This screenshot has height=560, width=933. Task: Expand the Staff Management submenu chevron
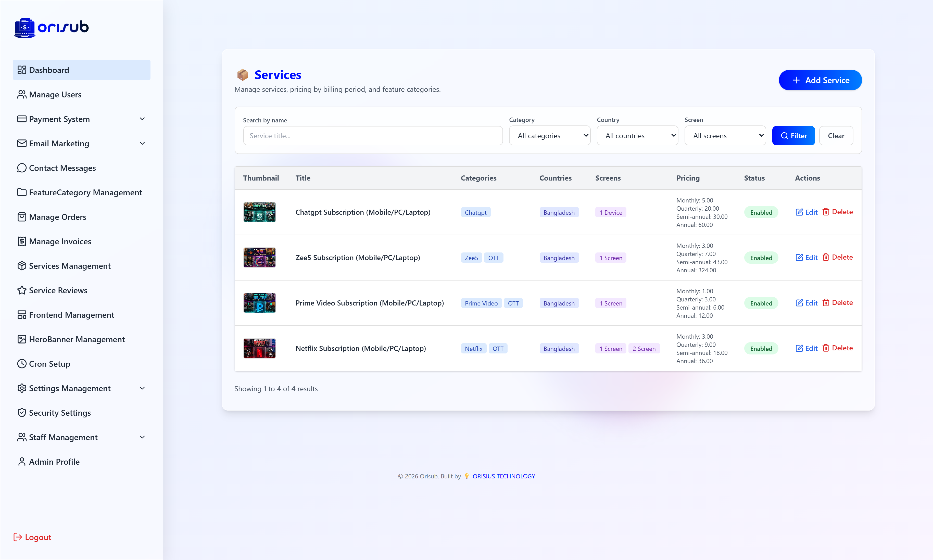click(142, 437)
